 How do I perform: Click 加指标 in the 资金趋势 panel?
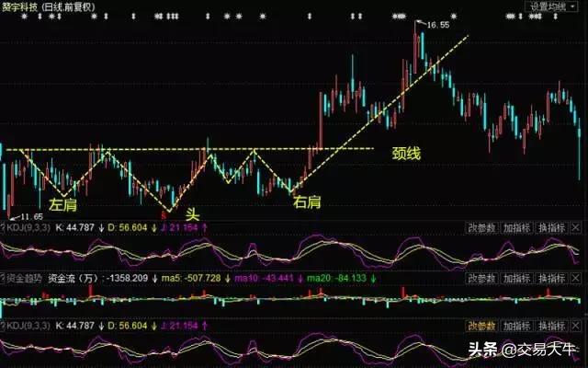click(517, 276)
